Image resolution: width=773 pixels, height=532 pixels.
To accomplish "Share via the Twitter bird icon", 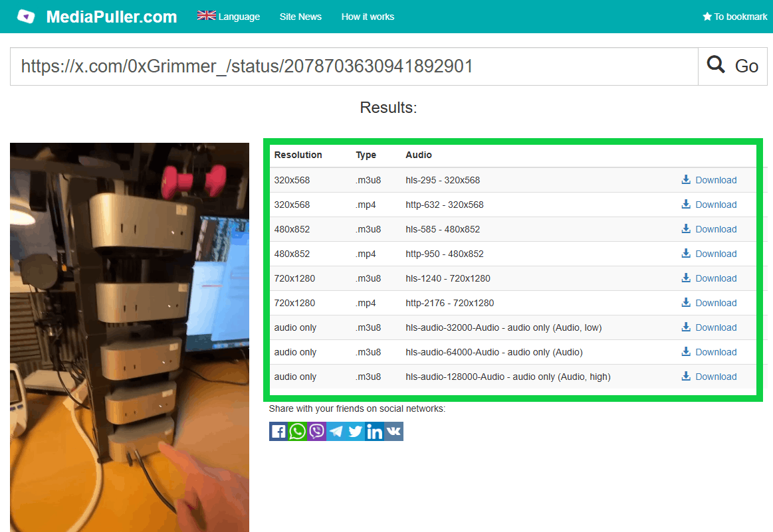I will [356, 432].
